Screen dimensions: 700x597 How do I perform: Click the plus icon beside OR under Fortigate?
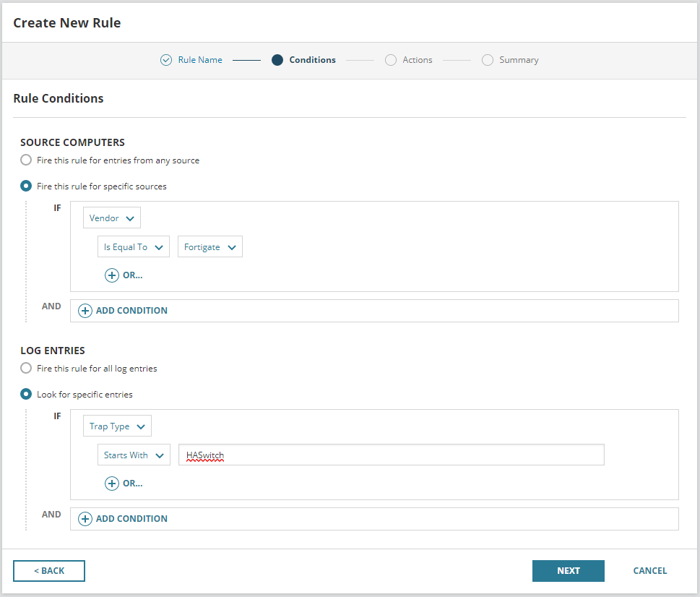tap(111, 275)
